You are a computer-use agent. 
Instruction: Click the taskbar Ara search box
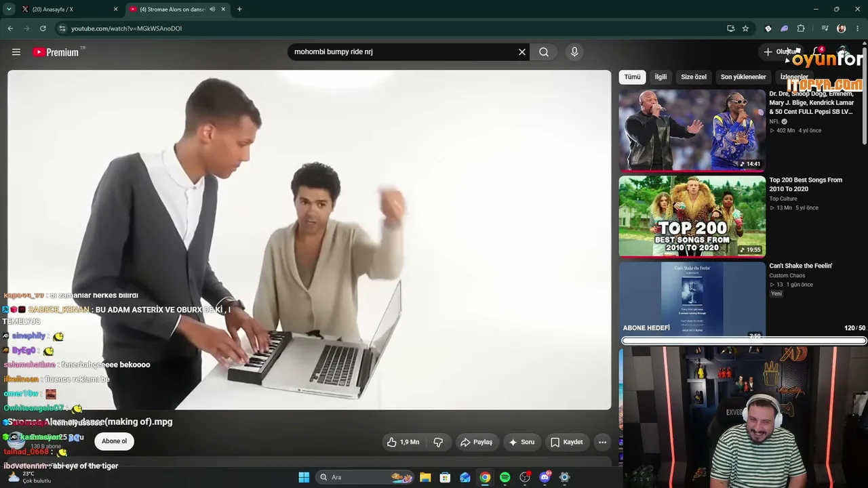tap(366, 477)
